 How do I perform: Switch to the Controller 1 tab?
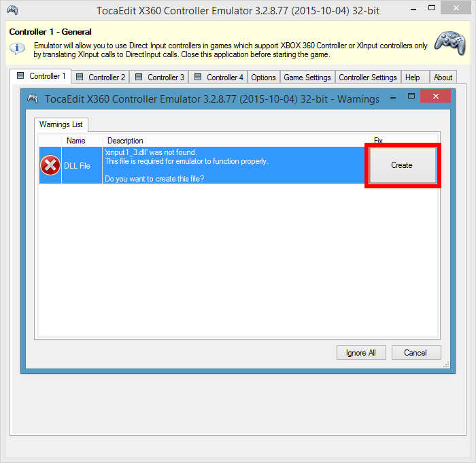[41, 76]
